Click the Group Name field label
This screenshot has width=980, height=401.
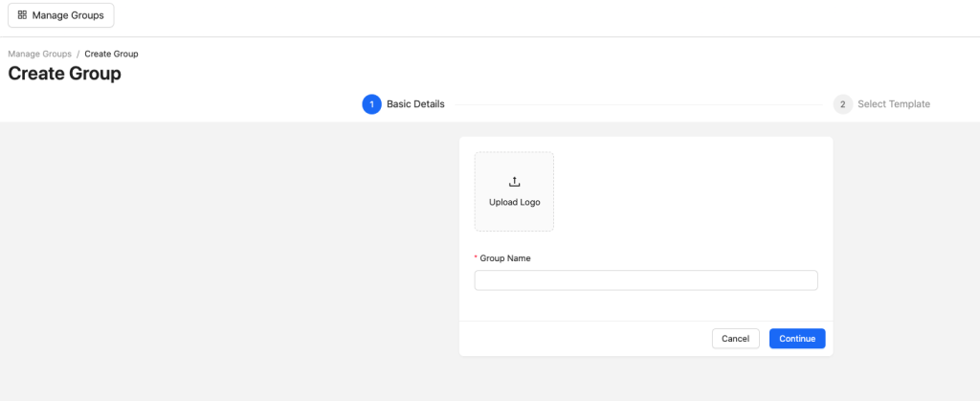[x=505, y=258]
